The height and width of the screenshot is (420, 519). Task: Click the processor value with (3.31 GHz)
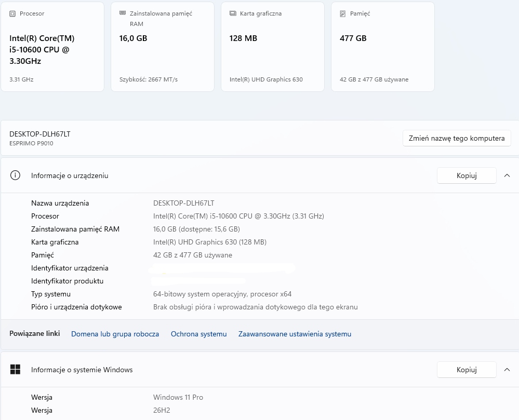click(x=238, y=216)
